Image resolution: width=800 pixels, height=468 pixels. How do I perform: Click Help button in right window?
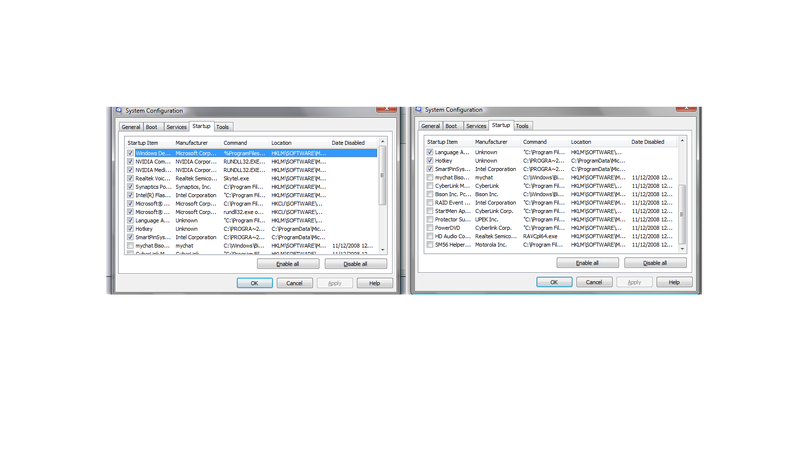(674, 282)
